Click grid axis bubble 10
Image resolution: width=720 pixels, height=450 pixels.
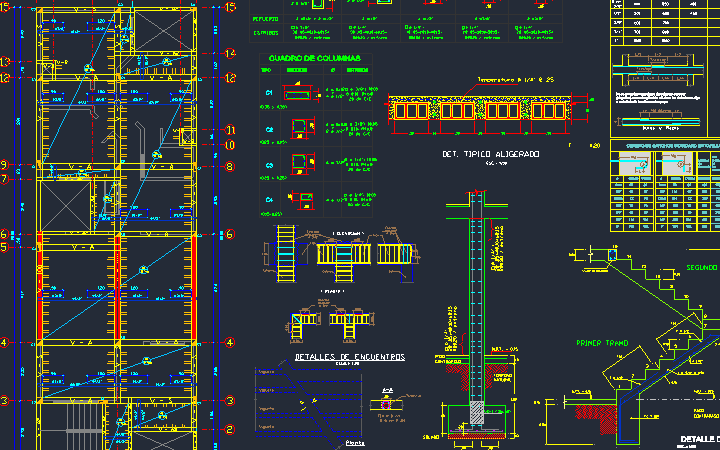230,145
